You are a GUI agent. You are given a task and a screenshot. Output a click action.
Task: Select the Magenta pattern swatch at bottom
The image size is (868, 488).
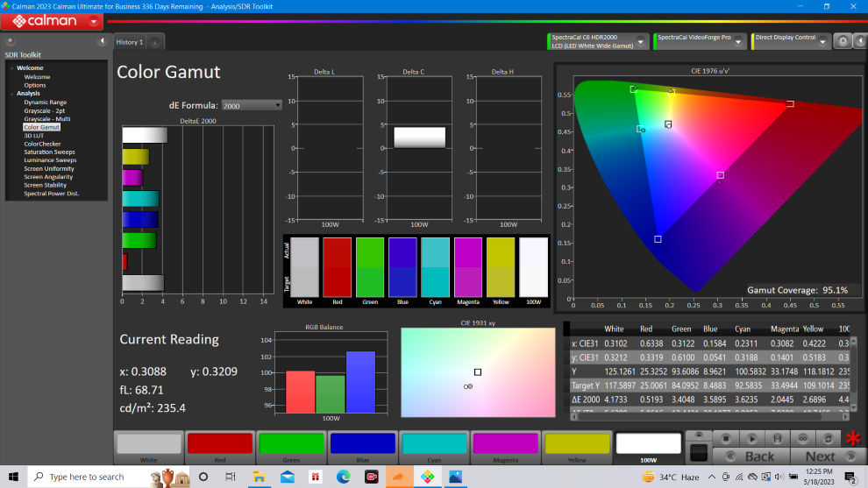click(x=505, y=447)
